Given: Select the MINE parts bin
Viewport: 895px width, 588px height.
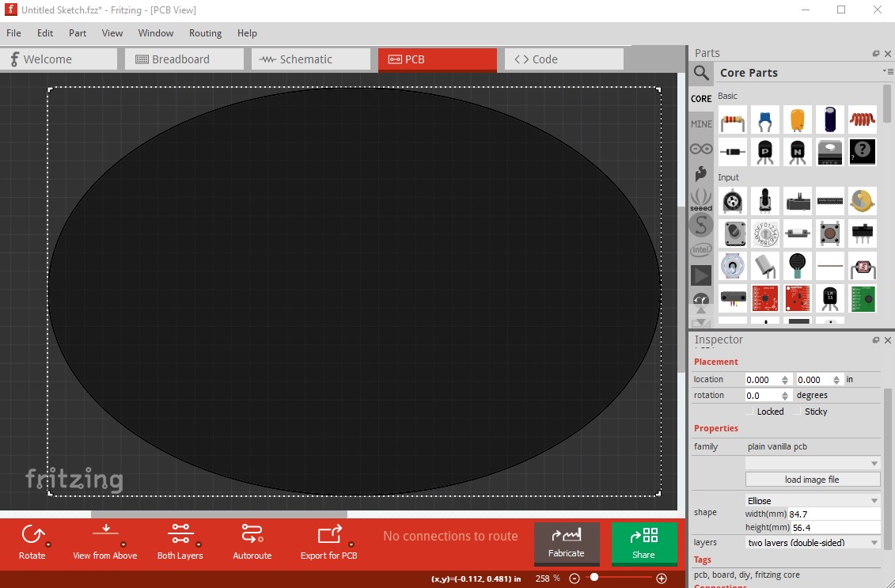Looking at the screenshot, I should 701,124.
